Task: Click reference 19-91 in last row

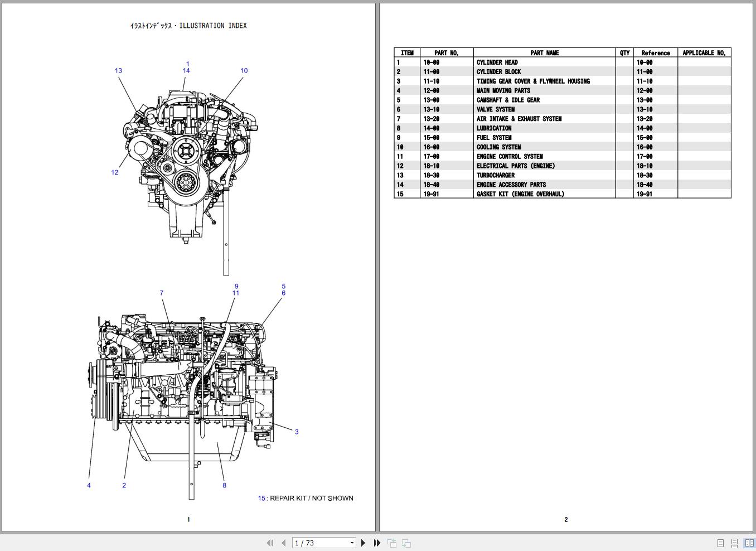Action: point(644,194)
